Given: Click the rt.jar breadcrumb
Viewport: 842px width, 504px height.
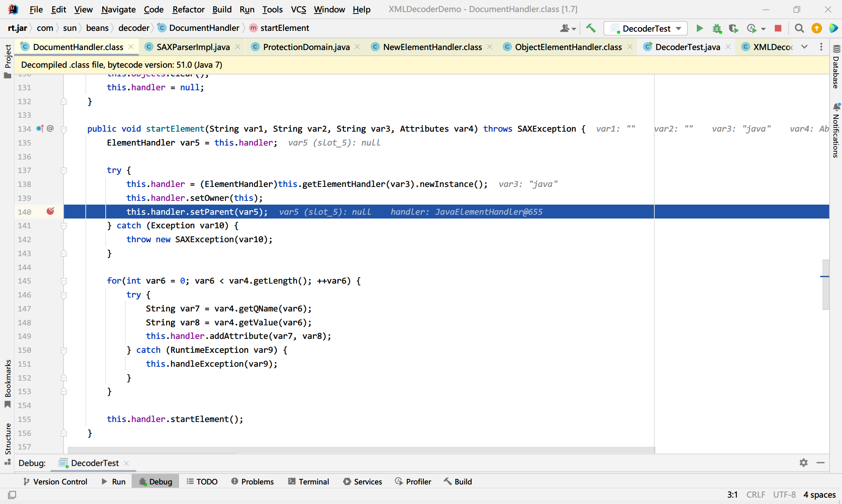Looking at the screenshot, I should click(17, 28).
